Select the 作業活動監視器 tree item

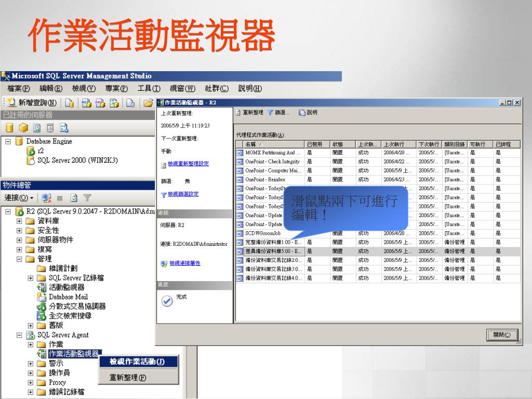[74, 354]
